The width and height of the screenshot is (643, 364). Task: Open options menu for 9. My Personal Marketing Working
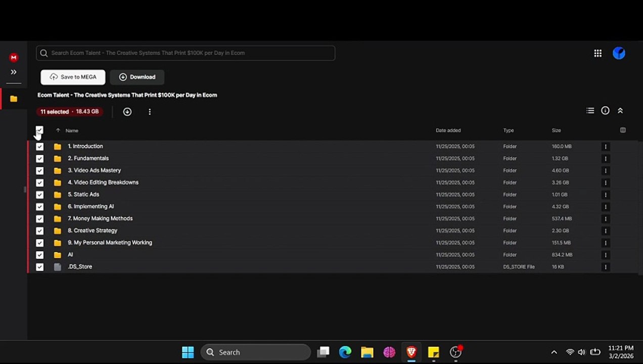pyautogui.click(x=606, y=243)
